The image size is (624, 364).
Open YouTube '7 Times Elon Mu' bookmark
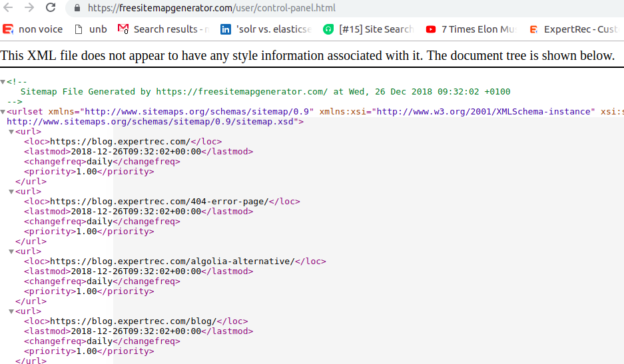coord(471,29)
